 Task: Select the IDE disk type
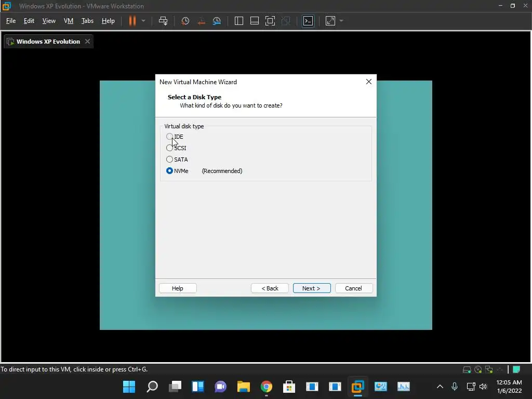point(175,137)
